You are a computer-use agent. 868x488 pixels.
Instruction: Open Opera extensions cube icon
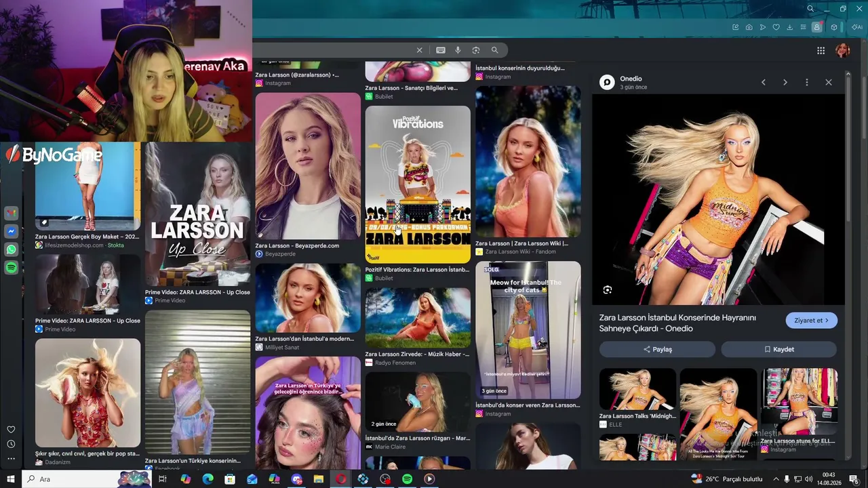pyautogui.click(x=834, y=27)
